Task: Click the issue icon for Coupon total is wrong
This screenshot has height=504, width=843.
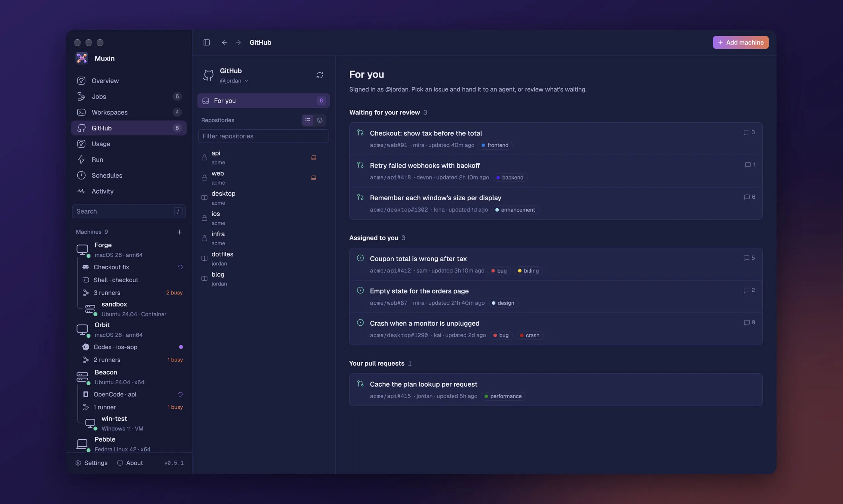Action: coord(360,258)
